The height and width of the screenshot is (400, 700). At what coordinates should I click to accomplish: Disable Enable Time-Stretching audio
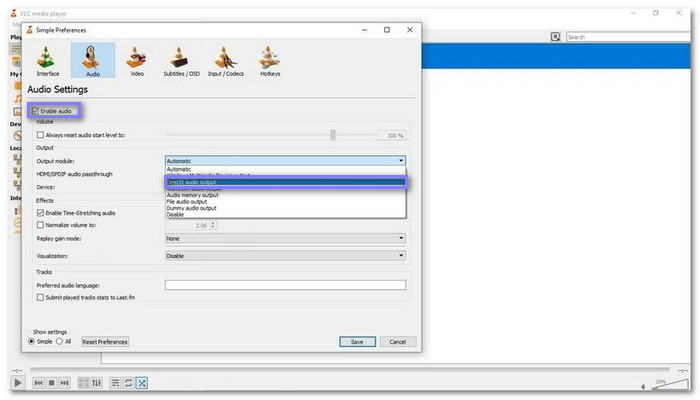click(40, 213)
